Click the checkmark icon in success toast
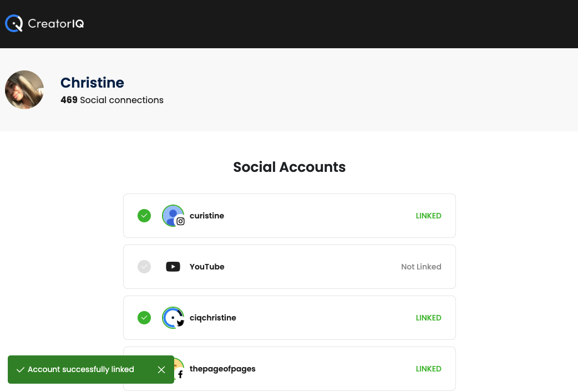The image size is (578, 392). pos(21,369)
